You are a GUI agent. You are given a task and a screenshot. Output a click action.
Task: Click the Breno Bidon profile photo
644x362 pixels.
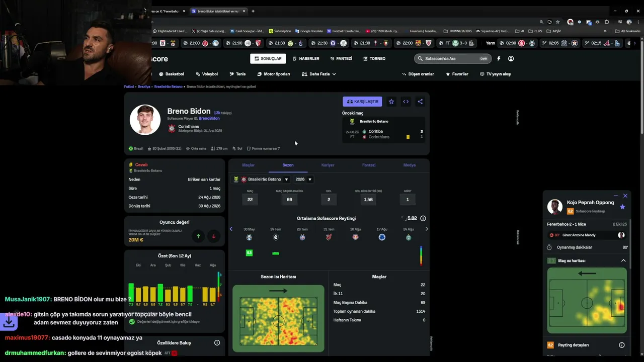click(x=145, y=120)
